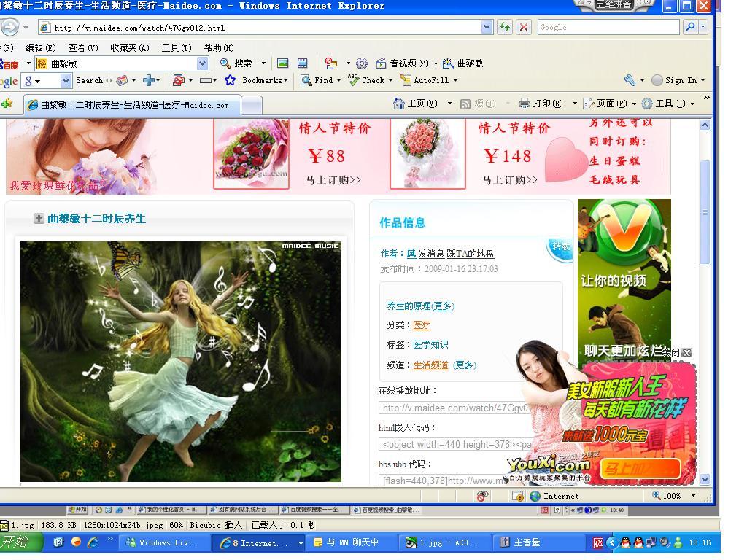
Task: Click the Google search magnifier button
Action: pos(689,27)
